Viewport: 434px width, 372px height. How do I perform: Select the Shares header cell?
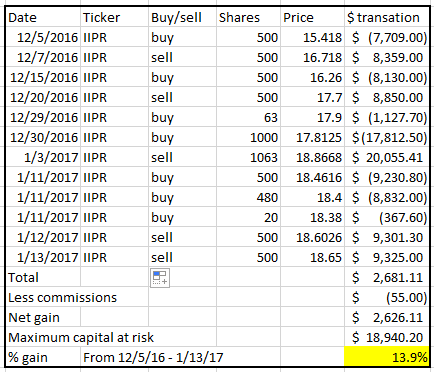[248, 17]
